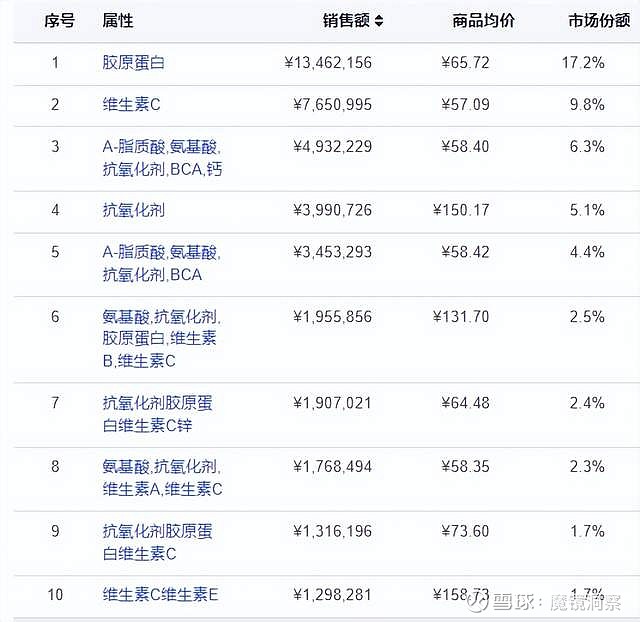Click the 销售额 column header
Viewport: 640px width, 622px height.
coord(346,20)
